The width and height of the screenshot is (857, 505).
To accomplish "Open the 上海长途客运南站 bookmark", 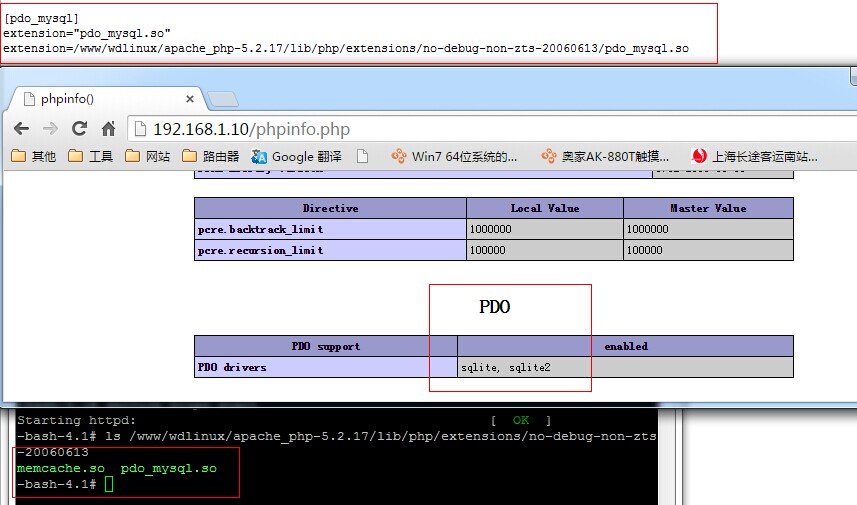I will click(755, 156).
